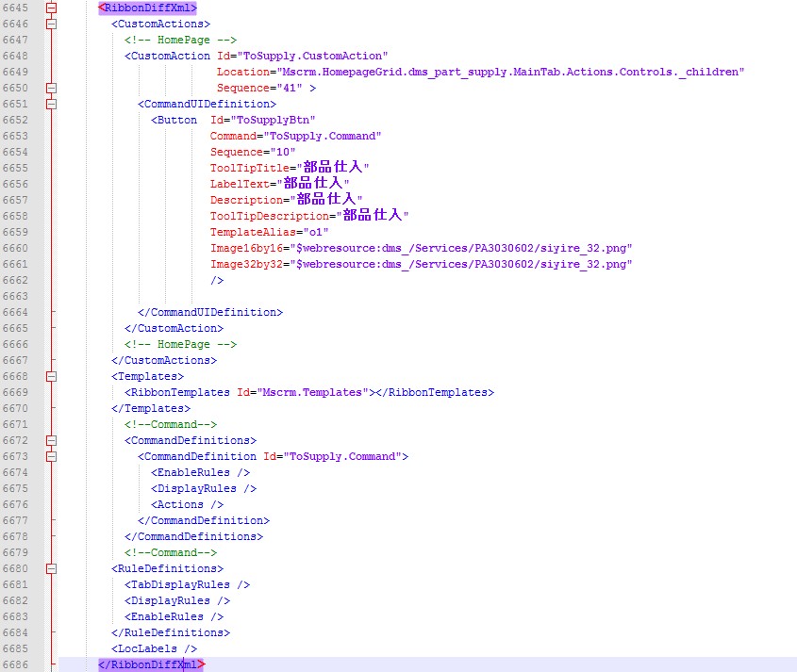This screenshot has height=672, width=797.
Task: Click the CommandDefinition Id="ToSupply.Command" line
Action: pos(273,456)
